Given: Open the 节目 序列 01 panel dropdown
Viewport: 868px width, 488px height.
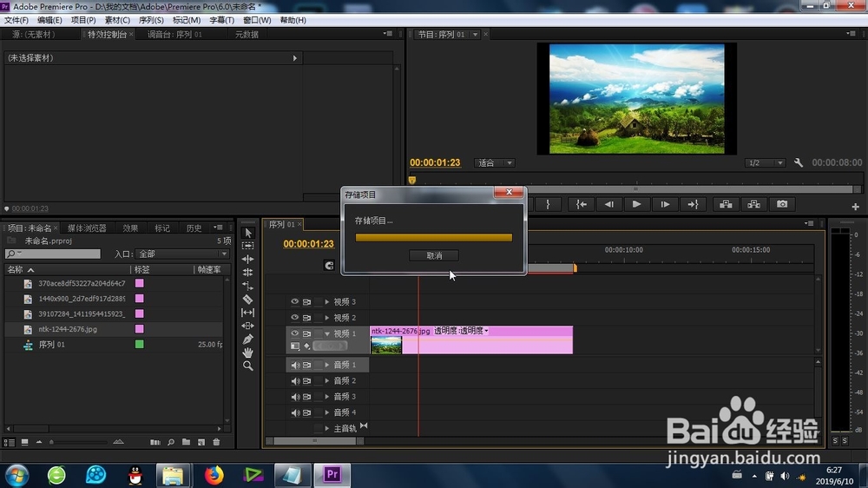Looking at the screenshot, I should pyautogui.click(x=475, y=35).
